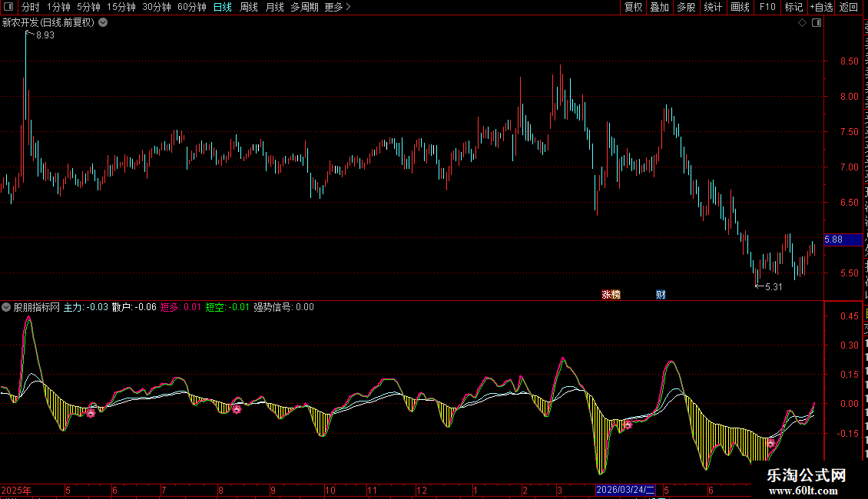This screenshot has height=499, width=868.
Task: Click the 短空: -0.01 indicator value
Action: coord(227,307)
